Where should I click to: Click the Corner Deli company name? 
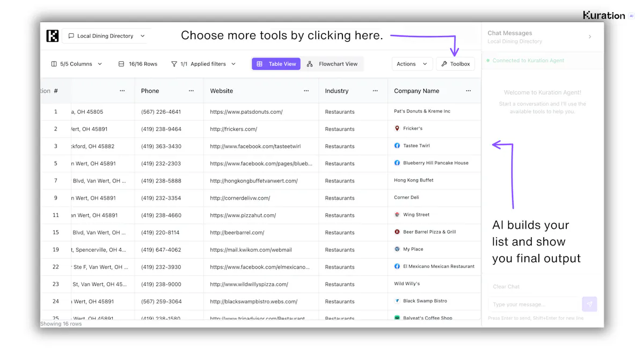[406, 198]
